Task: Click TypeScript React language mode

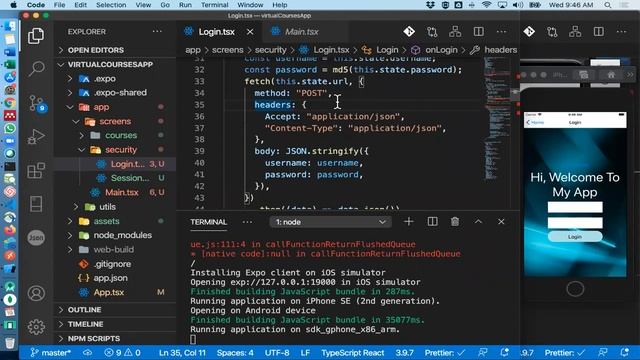Action: click(352, 353)
